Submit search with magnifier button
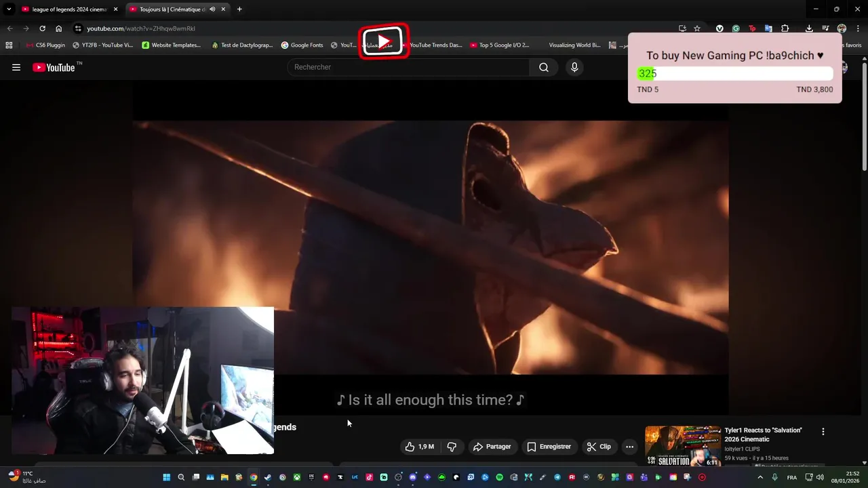The height and width of the screenshot is (488, 868). click(543, 67)
